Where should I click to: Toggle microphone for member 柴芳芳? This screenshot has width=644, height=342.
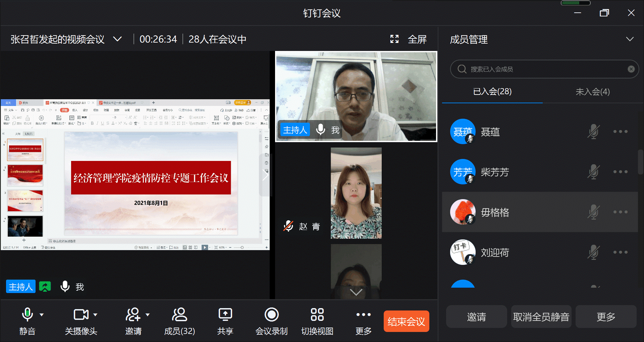pyautogui.click(x=593, y=172)
